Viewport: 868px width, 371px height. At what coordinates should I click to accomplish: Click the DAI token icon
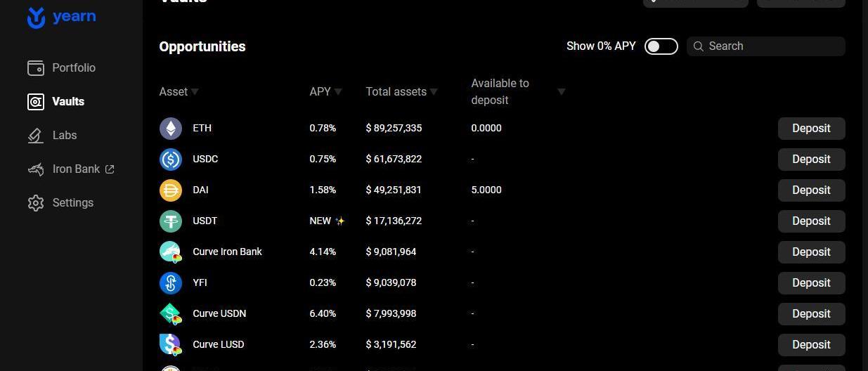coord(171,190)
